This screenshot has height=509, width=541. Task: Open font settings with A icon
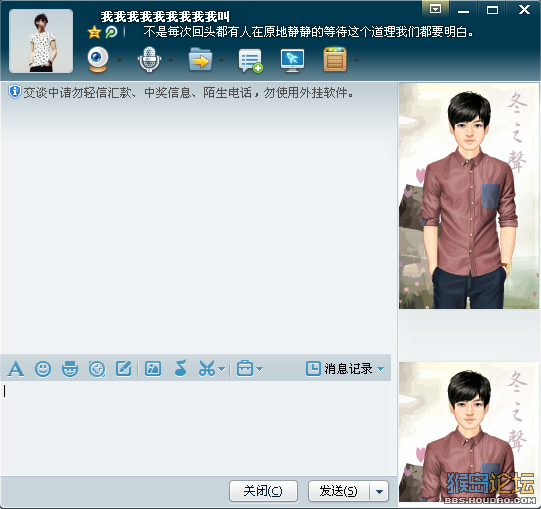point(16,369)
